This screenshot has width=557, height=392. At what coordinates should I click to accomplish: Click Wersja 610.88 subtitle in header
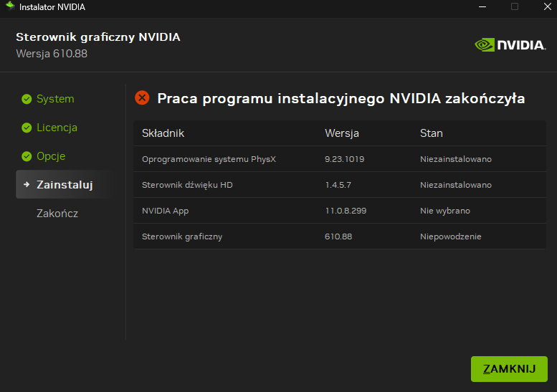pos(52,54)
